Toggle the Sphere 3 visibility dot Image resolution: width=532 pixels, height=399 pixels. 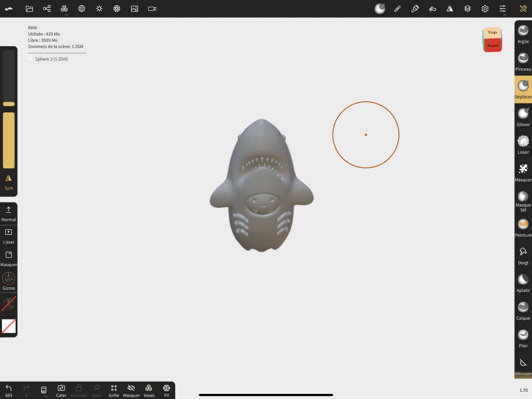[x=30, y=59]
